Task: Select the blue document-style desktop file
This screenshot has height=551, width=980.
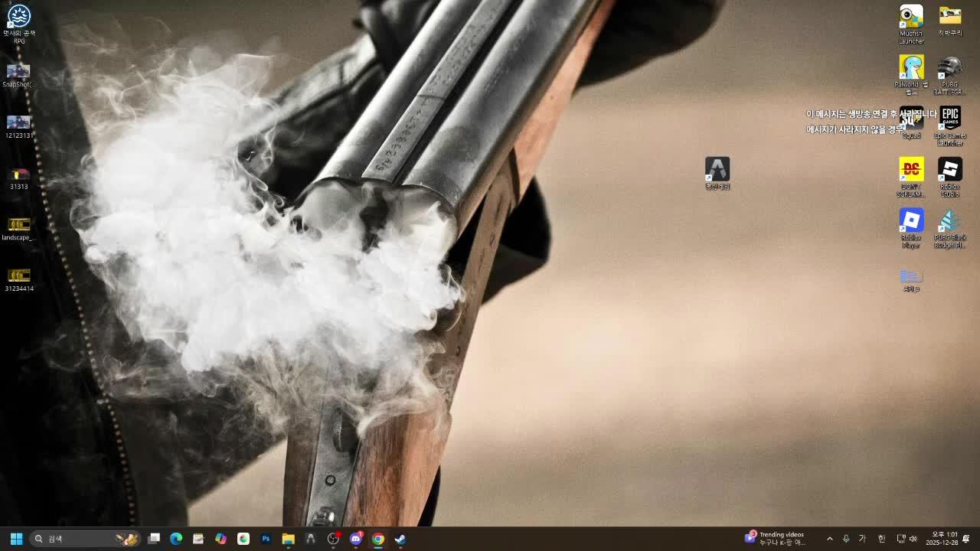Action: (911, 280)
